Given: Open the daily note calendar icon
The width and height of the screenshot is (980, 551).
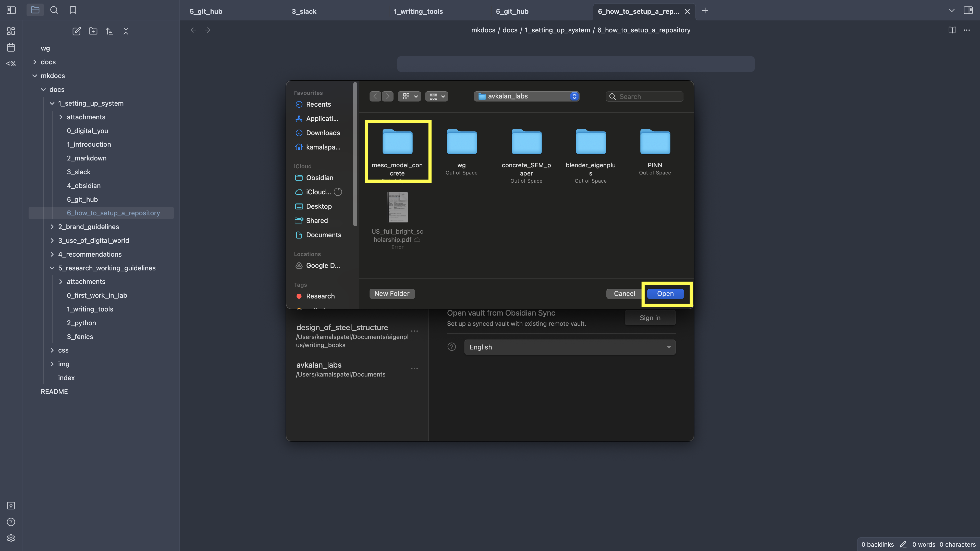Looking at the screenshot, I should click(x=11, y=47).
